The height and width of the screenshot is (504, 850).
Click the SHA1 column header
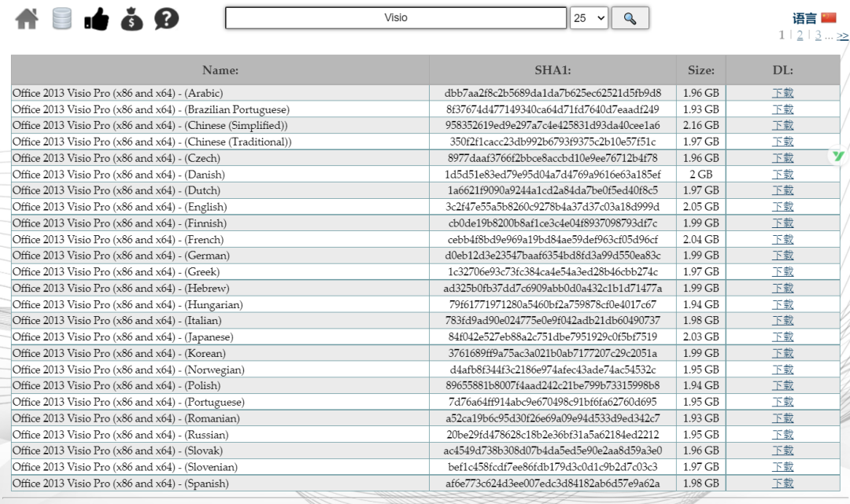click(x=552, y=70)
